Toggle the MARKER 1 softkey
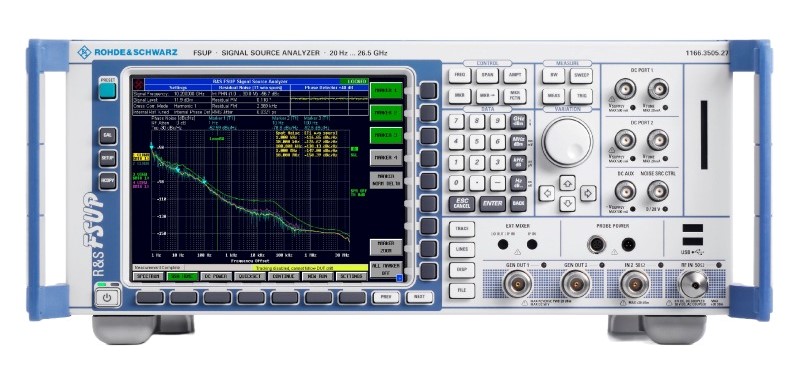Screen dimensions: 799x377 386,91
